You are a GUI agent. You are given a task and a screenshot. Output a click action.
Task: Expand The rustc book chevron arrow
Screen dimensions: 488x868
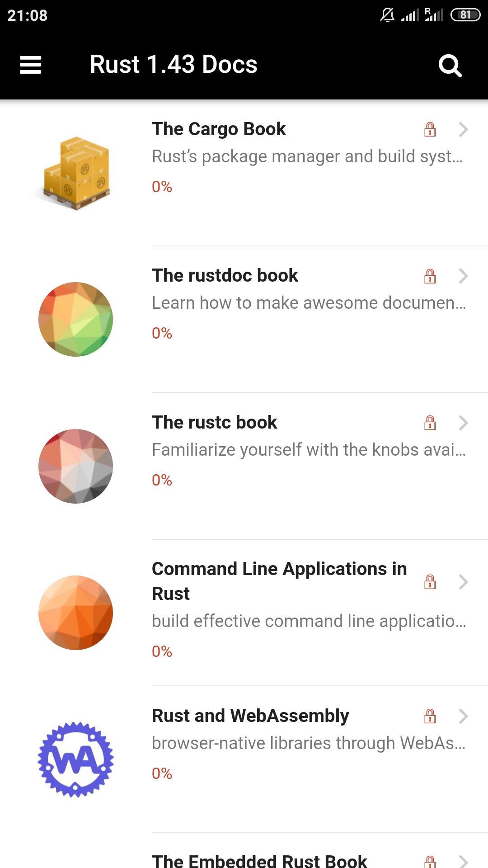click(x=463, y=423)
